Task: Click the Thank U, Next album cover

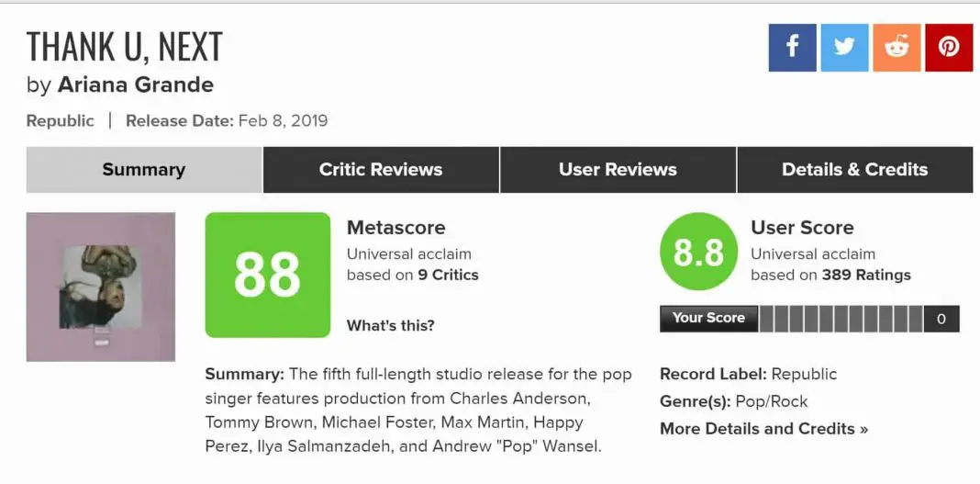Action: [x=101, y=287]
